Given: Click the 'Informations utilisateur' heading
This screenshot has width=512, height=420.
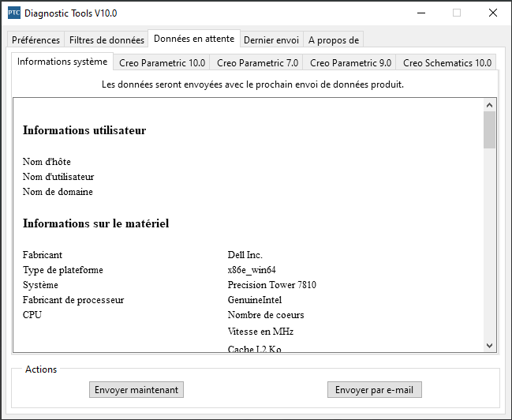Looking at the screenshot, I should [x=84, y=130].
